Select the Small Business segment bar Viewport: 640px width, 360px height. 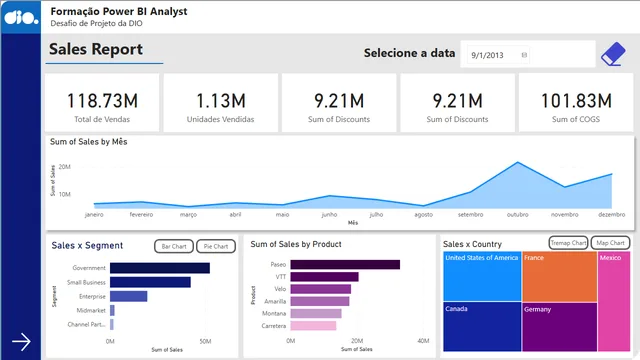pyautogui.click(x=150, y=282)
